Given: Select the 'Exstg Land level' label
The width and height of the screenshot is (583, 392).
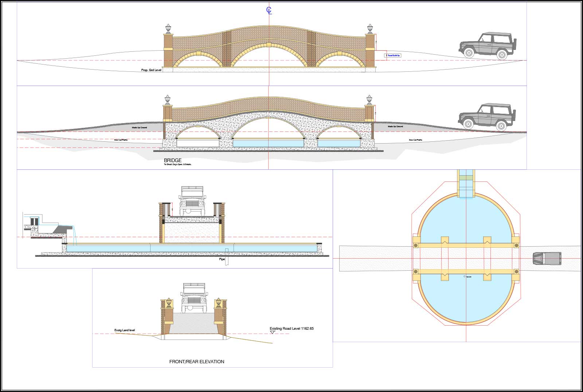Looking at the screenshot, I should pyautogui.click(x=125, y=330).
